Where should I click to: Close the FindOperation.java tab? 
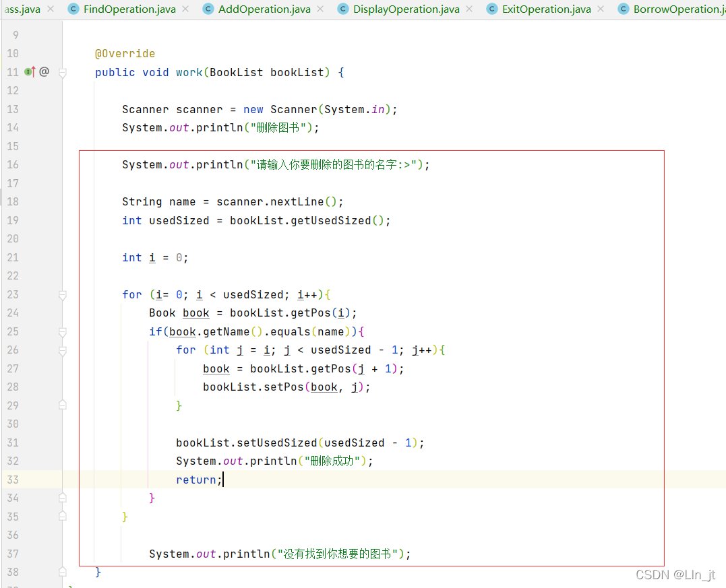[x=185, y=9]
